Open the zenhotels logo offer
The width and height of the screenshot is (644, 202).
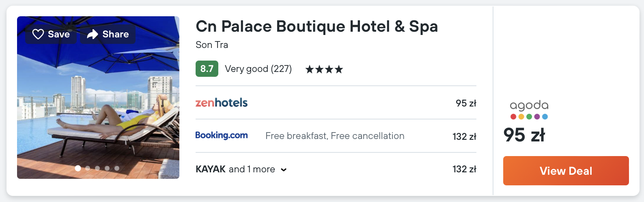tap(222, 103)
